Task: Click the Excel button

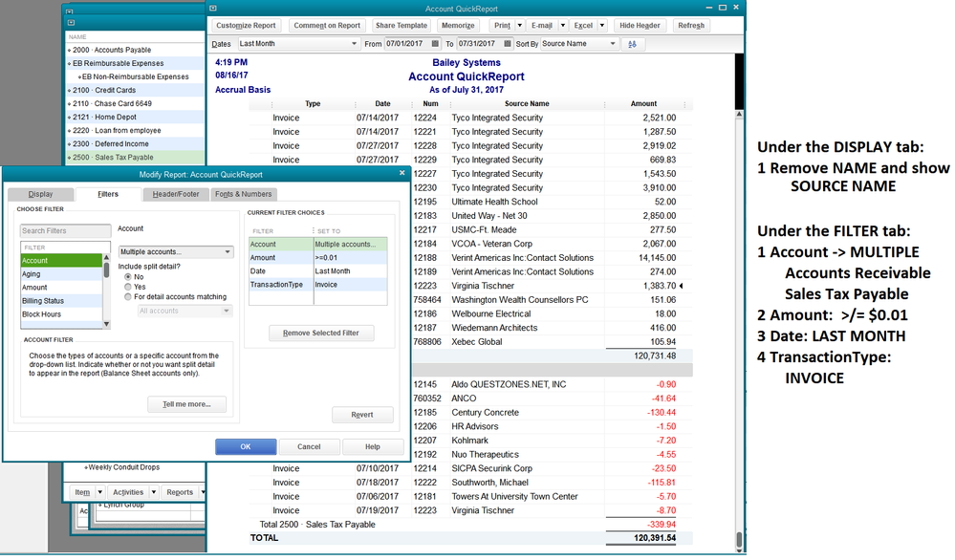Action: pyautogui.click(x=583, y=26)
